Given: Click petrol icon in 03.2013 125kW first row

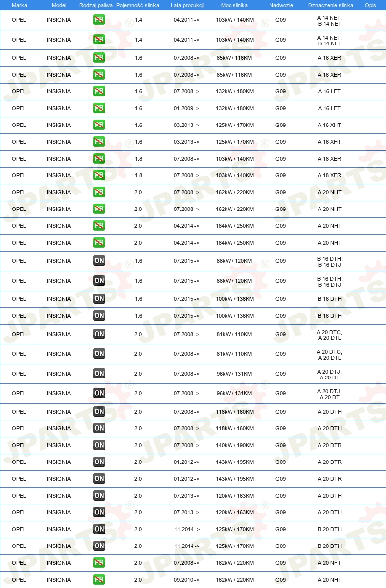Looking at the screenshot, I should 99,125.
